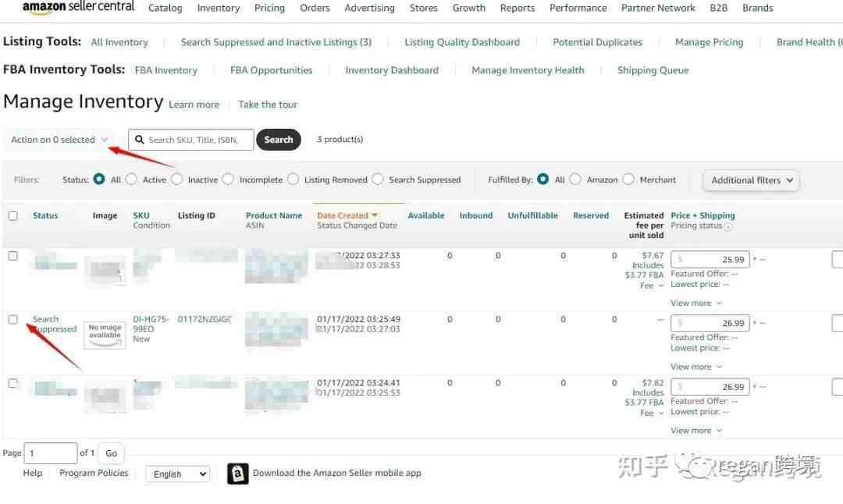Viewport: 843px width, 504px height.
Task: Open the Manage Inventory Health link
Action: (528, 70)
